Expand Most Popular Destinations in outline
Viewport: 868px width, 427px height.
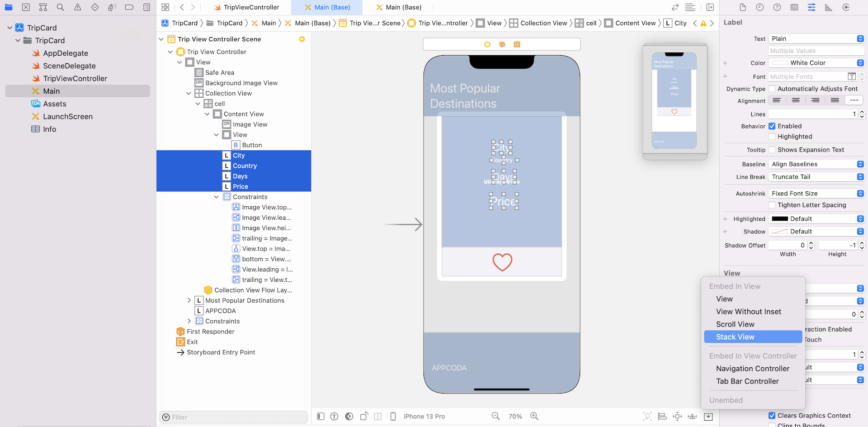(189, 300)
